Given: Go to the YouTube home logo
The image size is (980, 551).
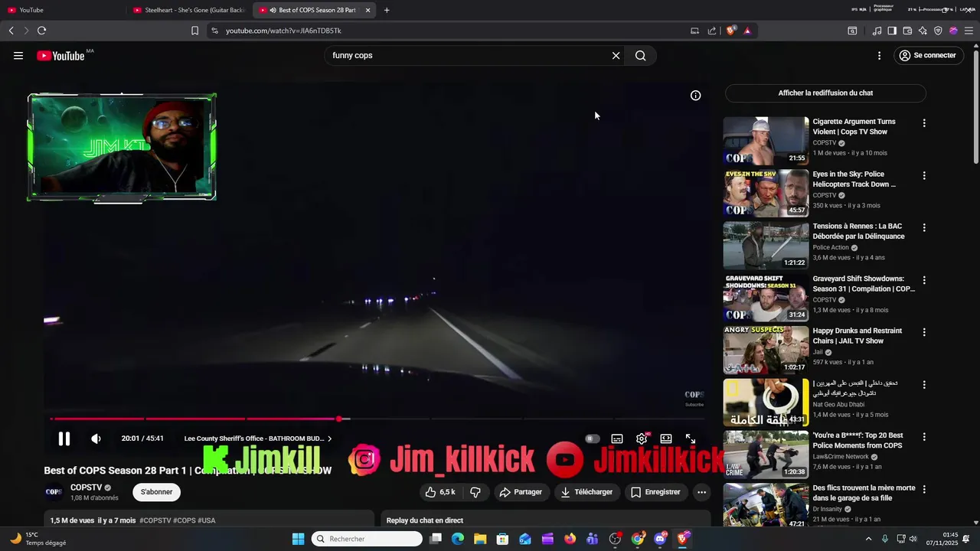Looking at the screenshot, I should (60, 56).
